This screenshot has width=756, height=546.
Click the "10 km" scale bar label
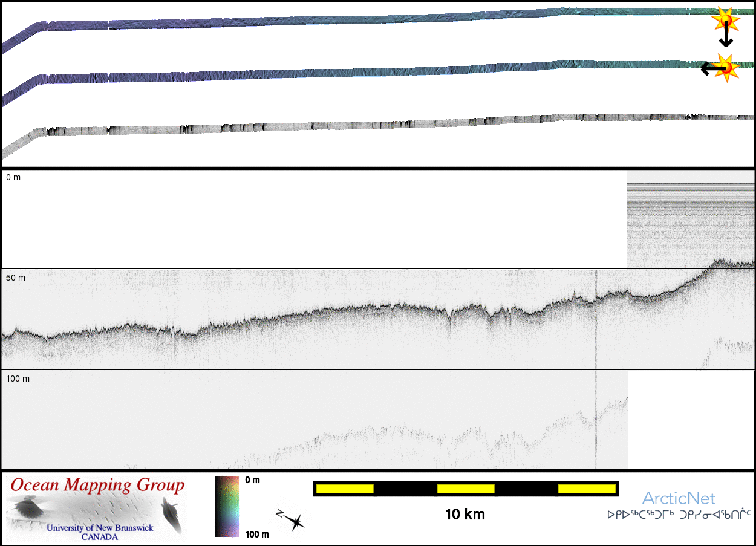click(x=464, y=515)
